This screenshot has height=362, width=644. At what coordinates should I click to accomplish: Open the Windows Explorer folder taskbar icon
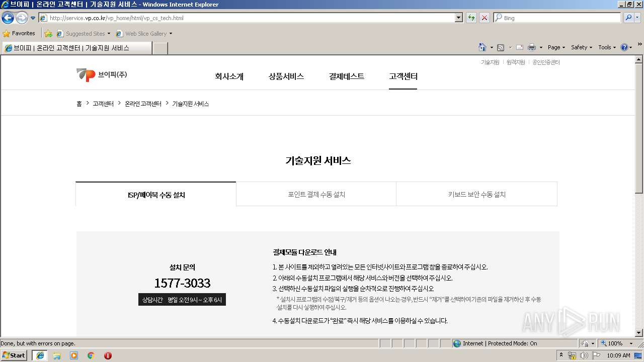pyautogui.click(x=57, y=355)
